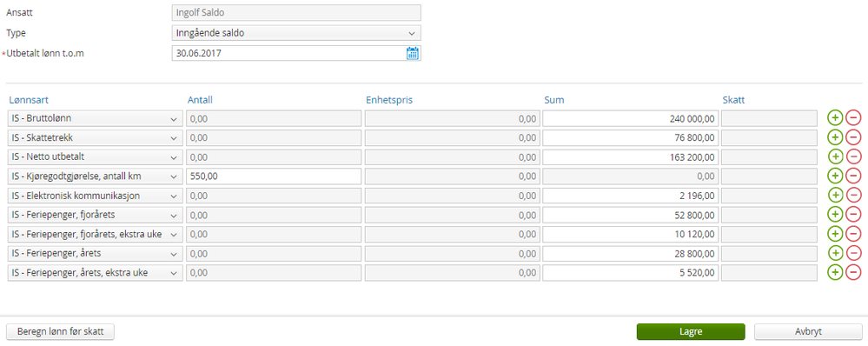
Task: Open the IS - Skattetrekk lønnsart dropdown
Action: point(96,138)
